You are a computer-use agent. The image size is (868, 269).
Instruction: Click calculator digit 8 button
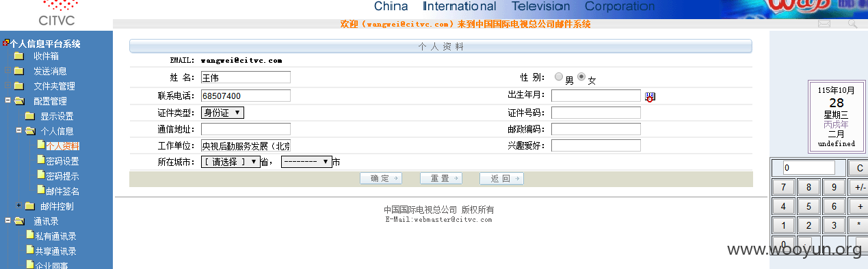(x=808, y=187)
